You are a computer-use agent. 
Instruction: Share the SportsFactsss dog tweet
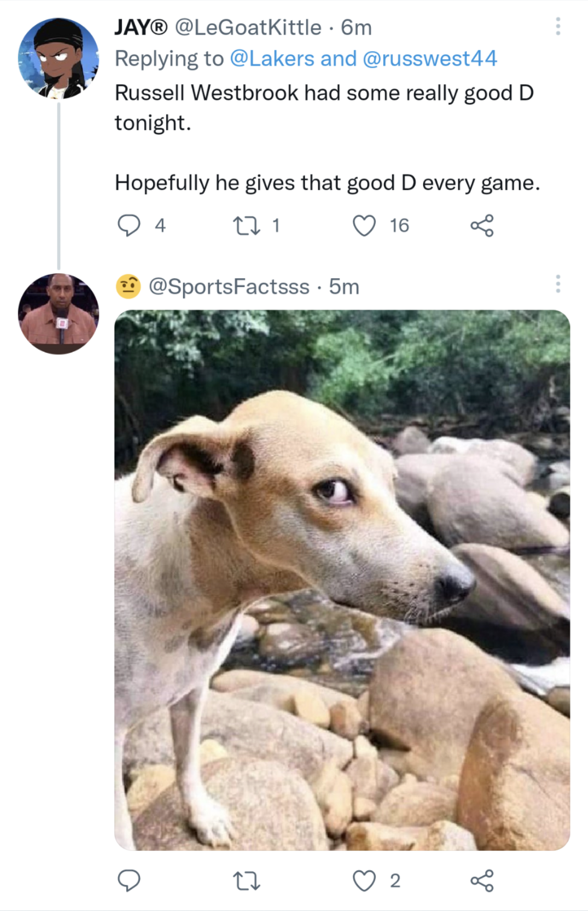pos(482,881)
